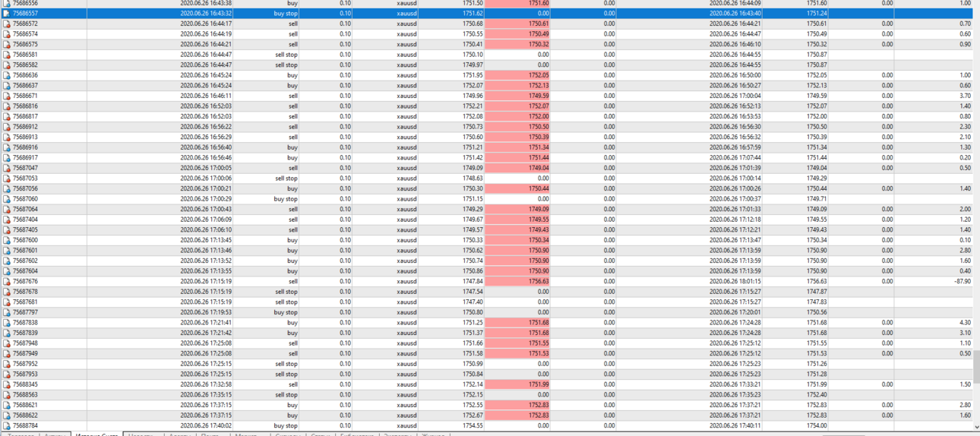Click open time 2020.06.26 16:46:11
The width and height of the screenshot is (980, 436).
pos(206,96)
